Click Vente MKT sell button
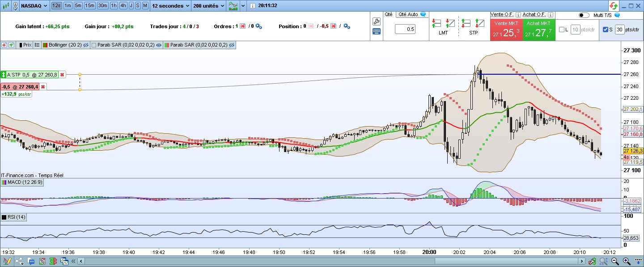Screen dimensions: 644x267 pyautogui.click(x=506, y=30)
